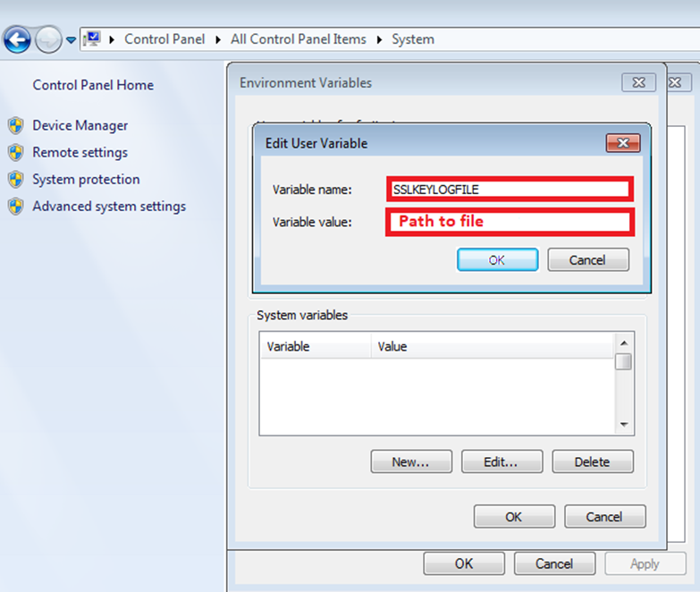Click the shield icon beside Device Manager

15,126
